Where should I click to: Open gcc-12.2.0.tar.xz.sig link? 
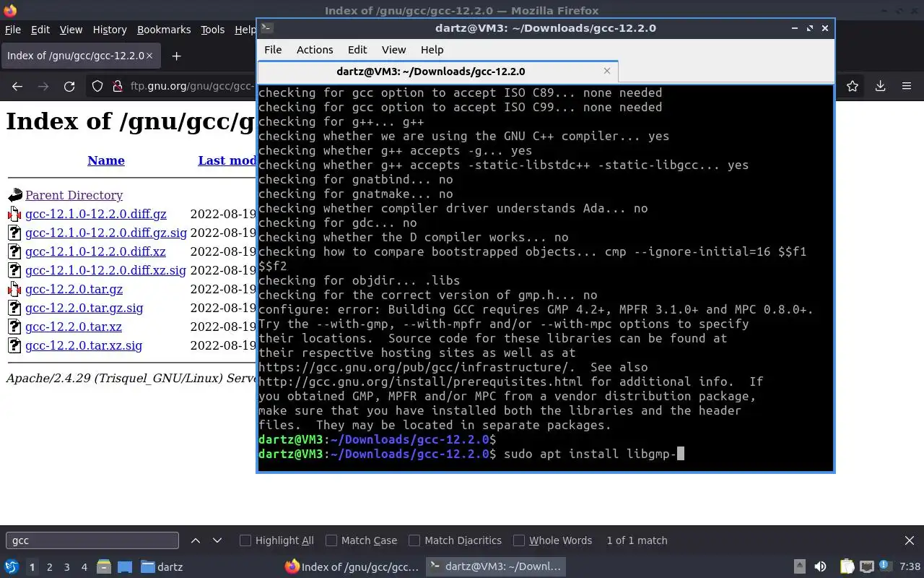pos(84,345)
